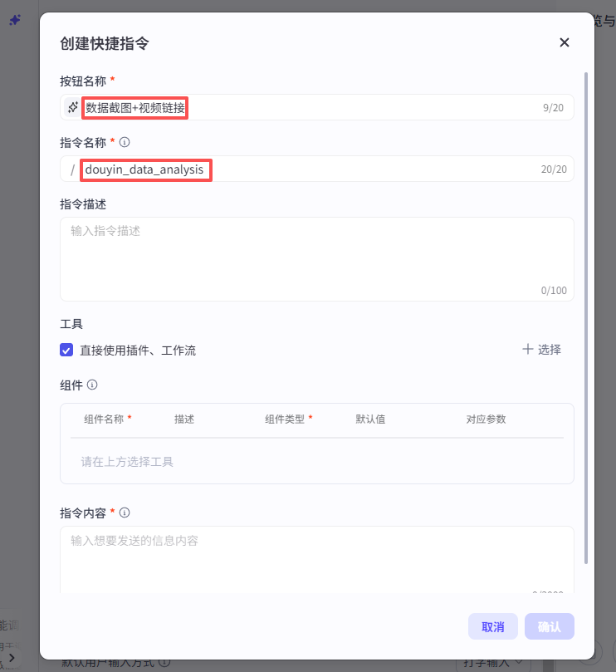Close the 创建快捷指令 dialog
The height and width of the screenshot is (672, 616).
click(x=565, y=42)
